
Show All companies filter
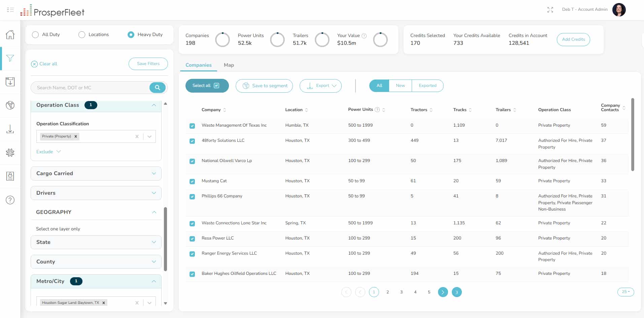(379, 86)
